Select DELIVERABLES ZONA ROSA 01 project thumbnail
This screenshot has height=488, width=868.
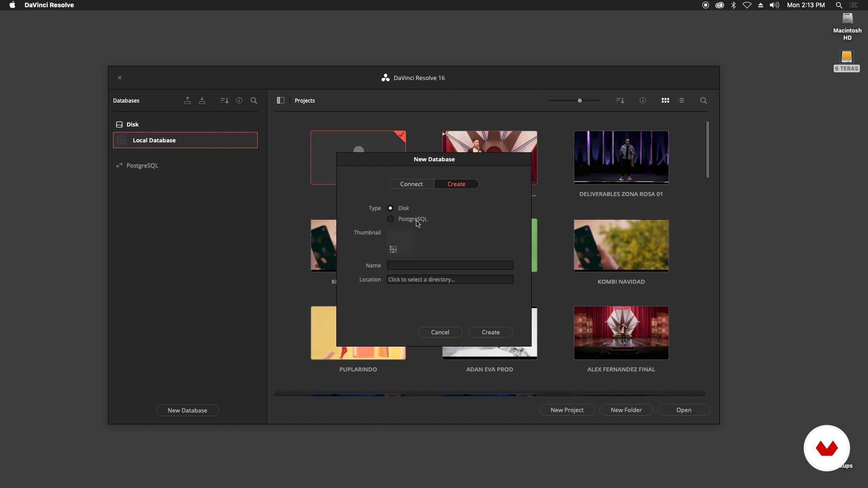tap(621, 157)
